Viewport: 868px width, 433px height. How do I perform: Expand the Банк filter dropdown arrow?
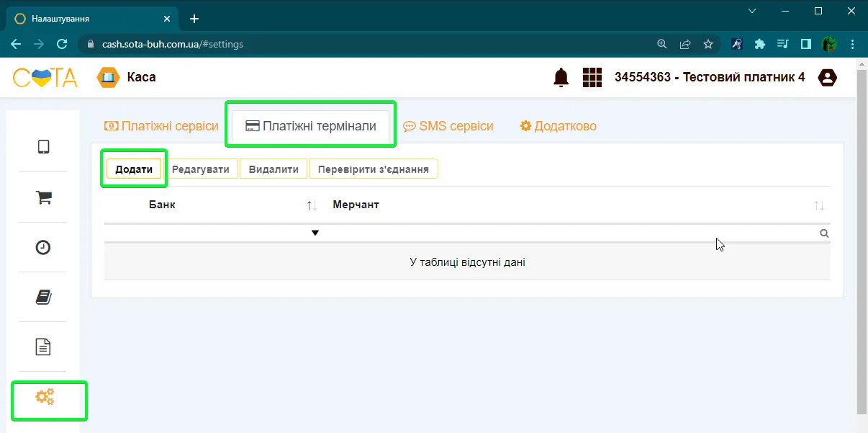(x=315, y=233)
